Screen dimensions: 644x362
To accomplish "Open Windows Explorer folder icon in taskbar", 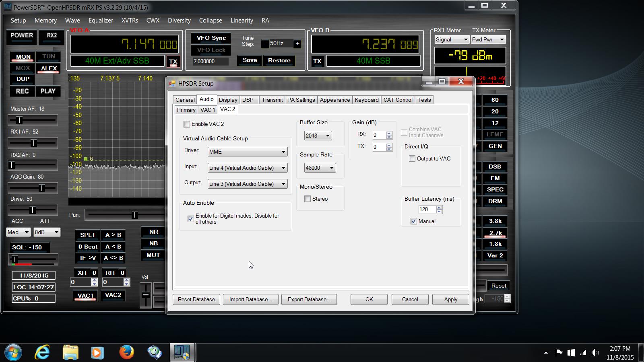I will click(x=70, y=352).
